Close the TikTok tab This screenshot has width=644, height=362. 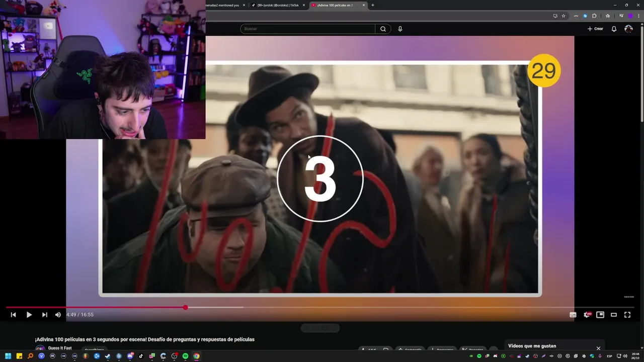pos(304,5)
